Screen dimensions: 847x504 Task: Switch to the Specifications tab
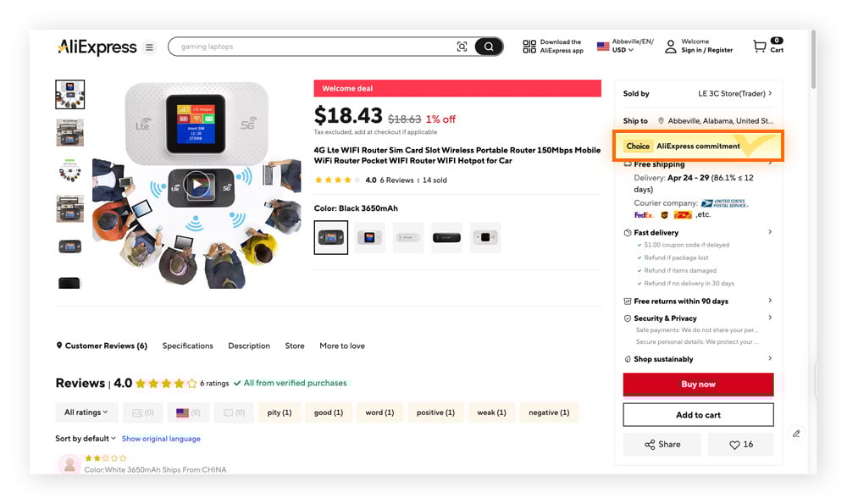[x=187, y=346]
